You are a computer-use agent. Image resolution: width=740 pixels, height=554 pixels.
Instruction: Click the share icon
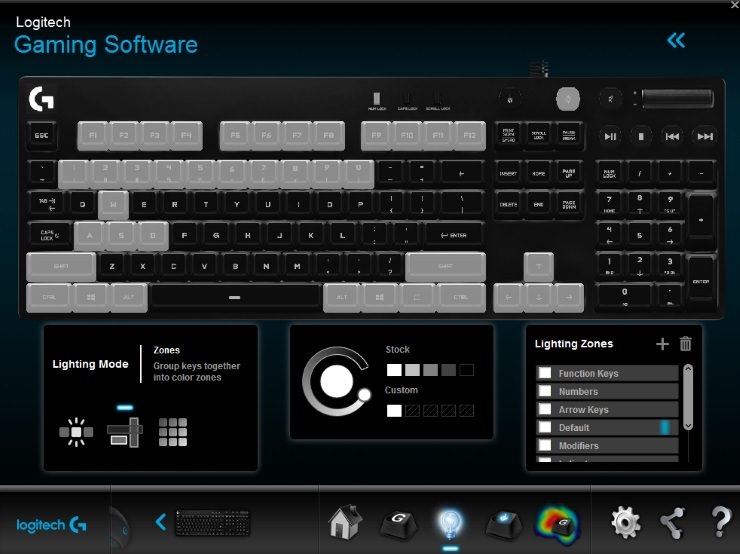coord(673,523)
